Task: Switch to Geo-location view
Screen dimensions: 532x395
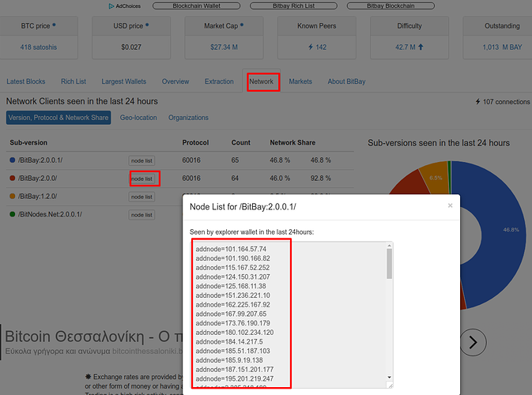Action: click(x=138, y=118)
